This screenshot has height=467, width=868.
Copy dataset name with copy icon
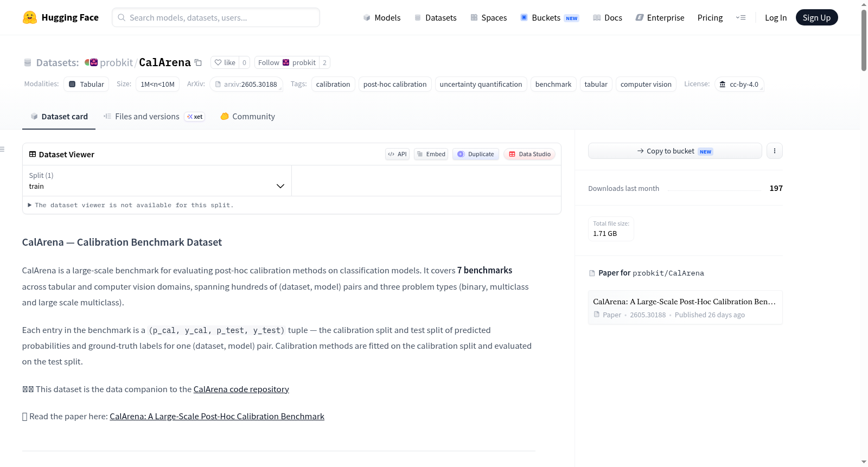coord(199,62)
